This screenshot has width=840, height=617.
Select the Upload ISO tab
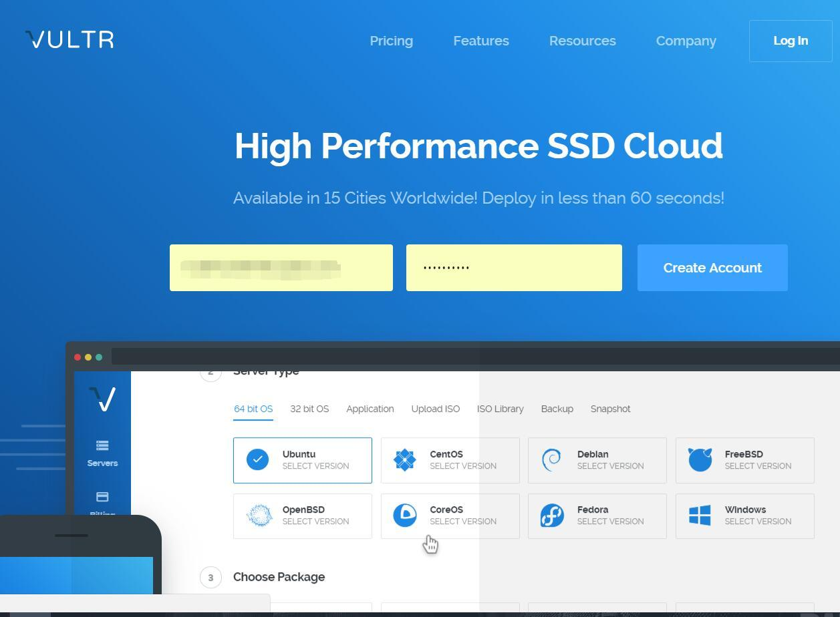click(436, 409)
